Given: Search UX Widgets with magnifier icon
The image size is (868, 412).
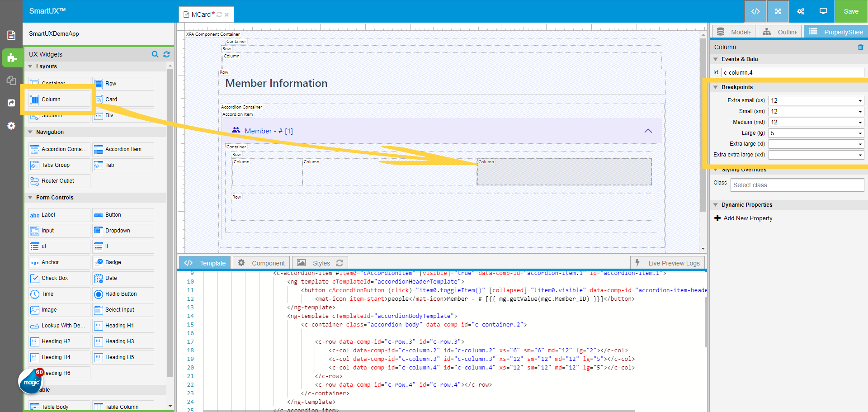Looking at the screenshot, I should pyautogui.click(x=155, y=54).
